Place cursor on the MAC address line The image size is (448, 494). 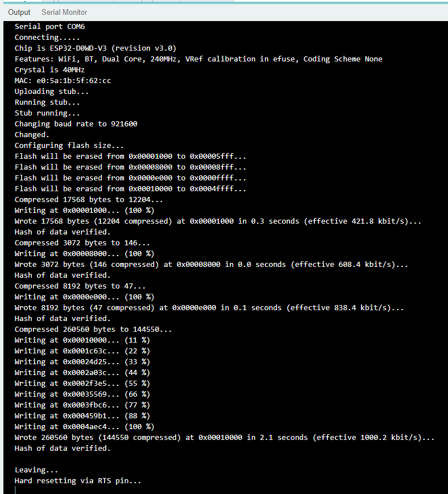pyautogui.click(x=63, y=81)
